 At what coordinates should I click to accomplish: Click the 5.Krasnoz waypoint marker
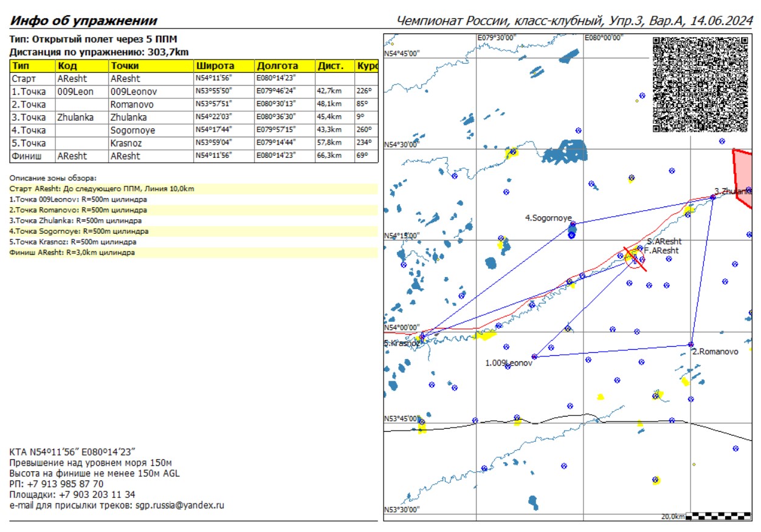coord(422,336)
